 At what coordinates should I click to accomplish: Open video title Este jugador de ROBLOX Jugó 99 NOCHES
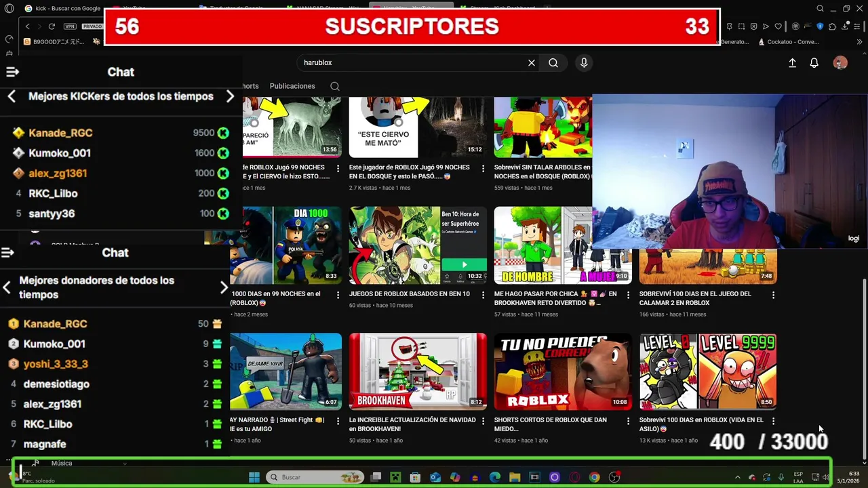pyautogui.click(x=410, y=171)
